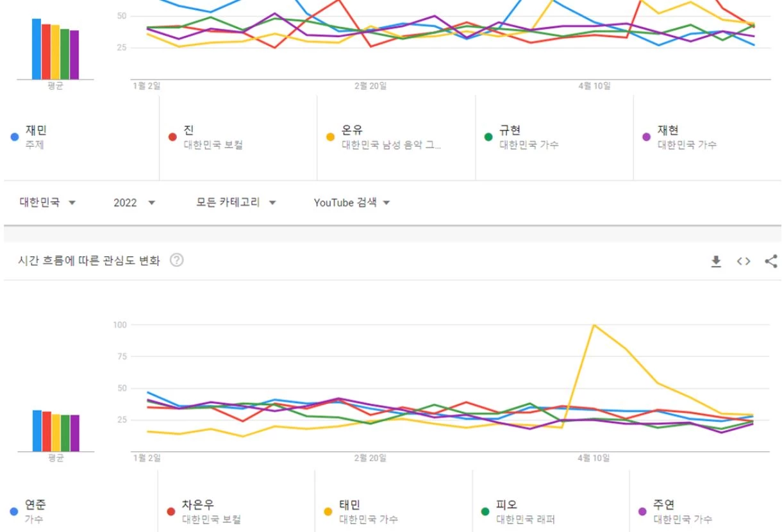Screen dimensions: 782x532
Task: Click the green dot beside 피오
Action: pyautogui.click(x=485, y=511)
